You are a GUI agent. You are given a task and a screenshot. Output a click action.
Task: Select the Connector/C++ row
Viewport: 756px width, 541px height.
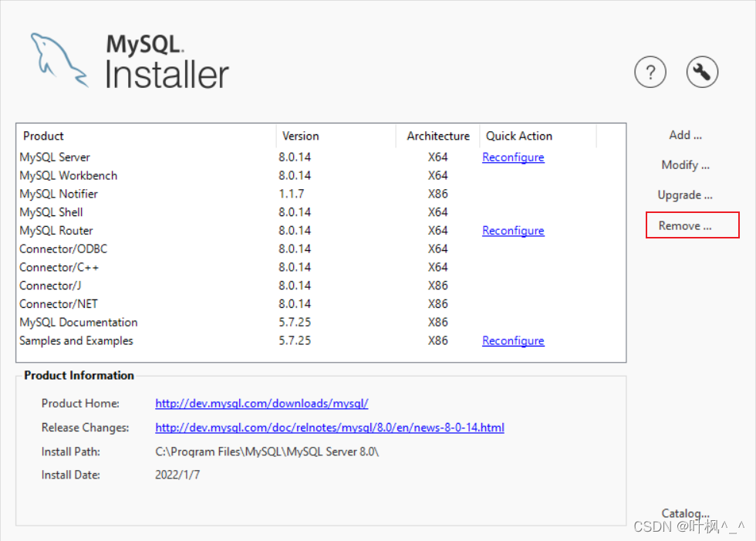coord(321,267)
